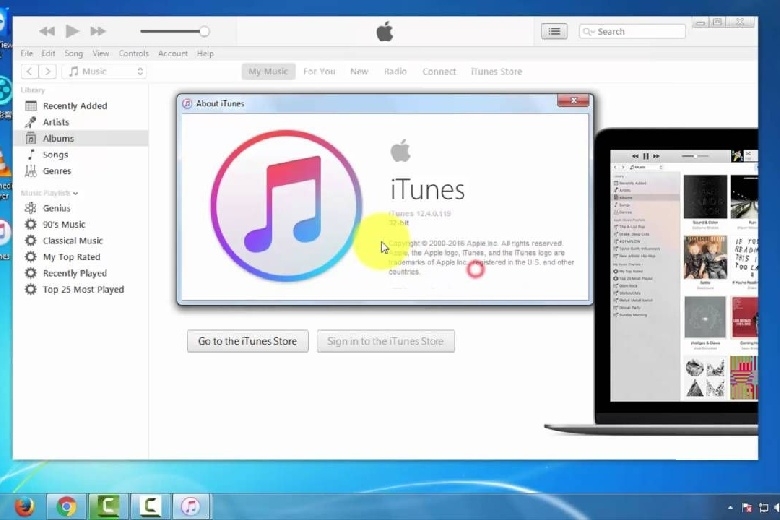This screenshot has width=780, height=520.
Task: Open the white Camtasia taskbar icon
Action: [x=149, y=507]
